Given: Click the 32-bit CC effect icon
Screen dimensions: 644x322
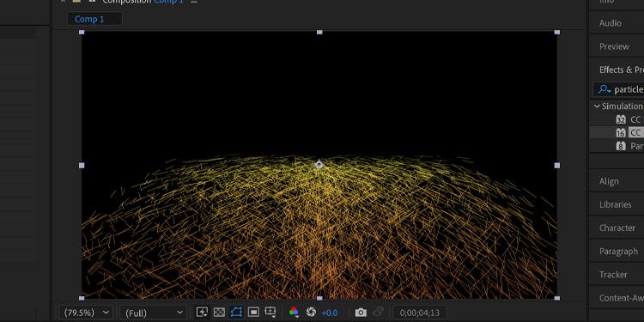Looking at the screenshot, I should tap(621, 119).
